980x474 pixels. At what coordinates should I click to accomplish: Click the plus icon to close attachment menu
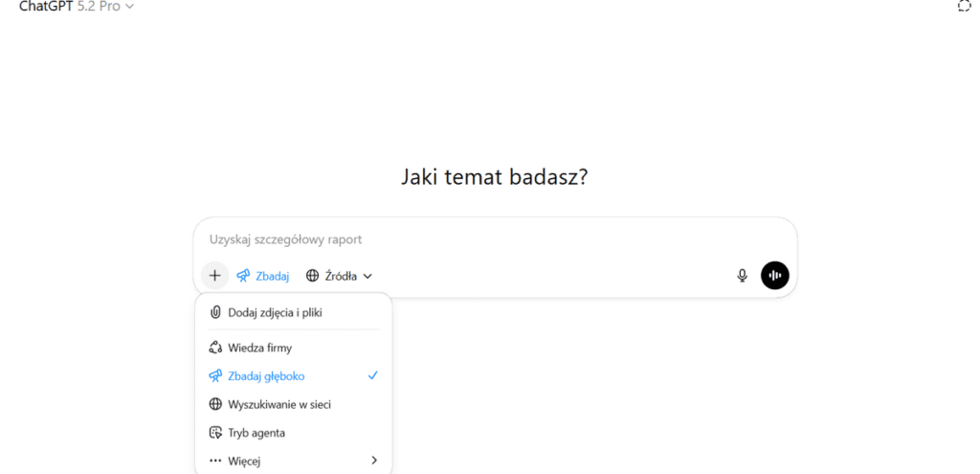click(214, 276)
